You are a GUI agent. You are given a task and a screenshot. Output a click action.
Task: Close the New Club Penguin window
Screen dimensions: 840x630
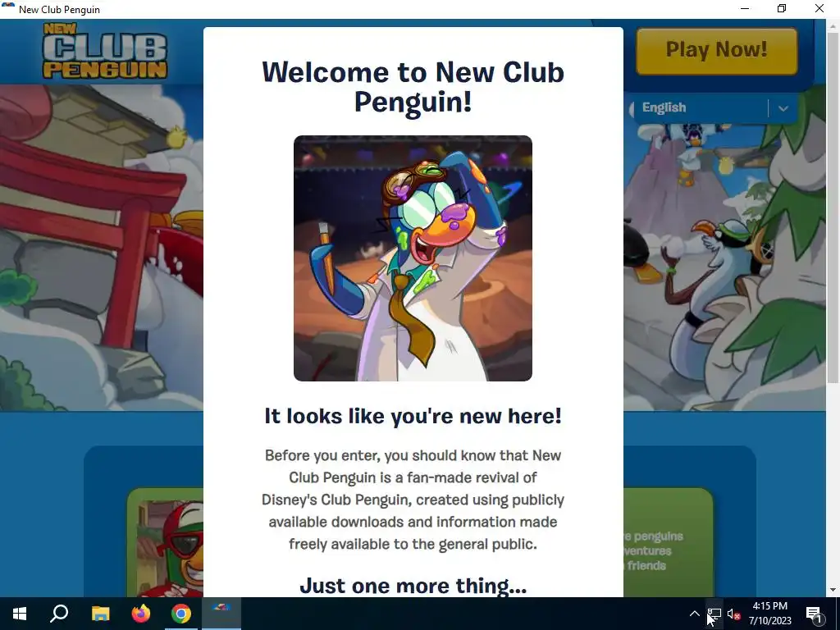819,8
